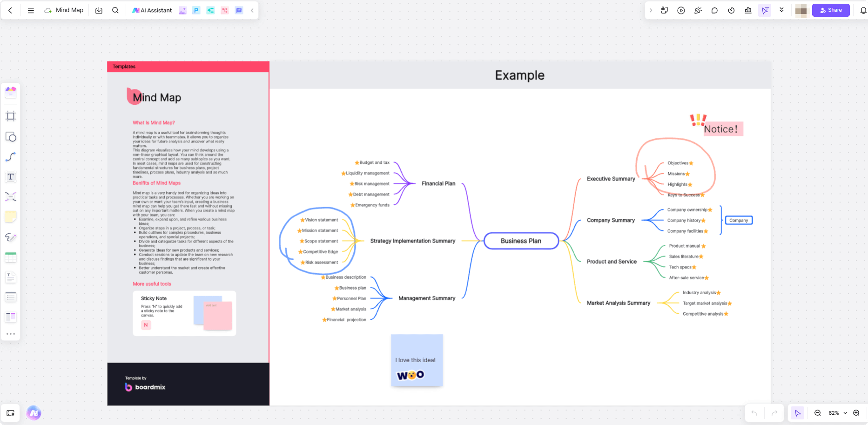Click the party popper celebration icon
This screenshot has height=425, width=868.
698,10
